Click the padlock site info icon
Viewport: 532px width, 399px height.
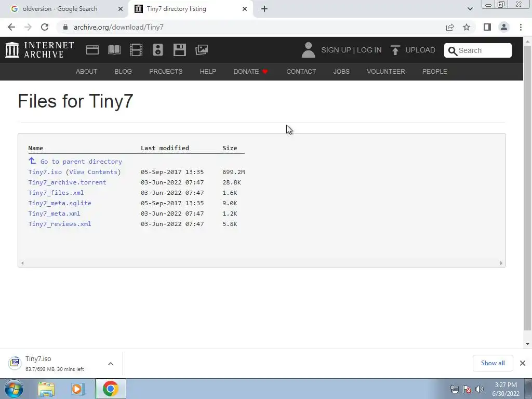65,27
